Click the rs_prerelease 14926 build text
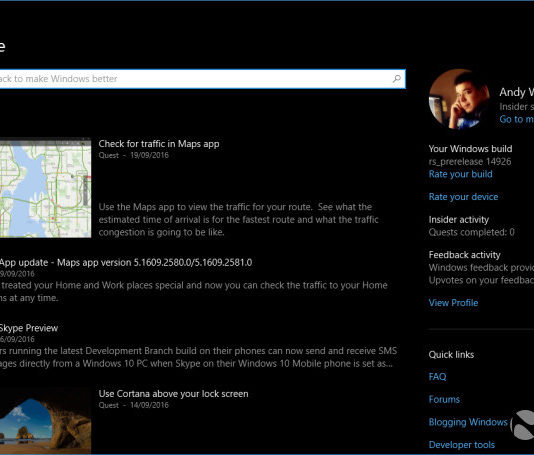The image size is (534, 455). [x=470, y=161]
